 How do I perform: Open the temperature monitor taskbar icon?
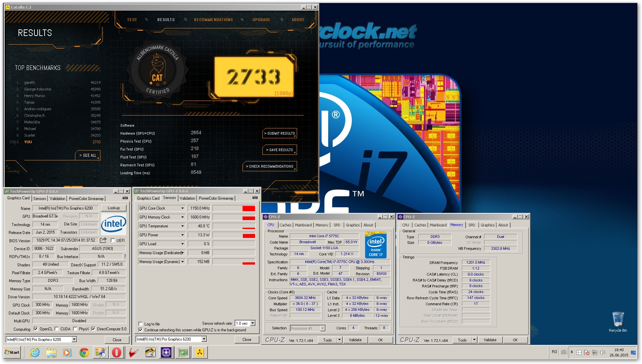click(x=150, y=352)
